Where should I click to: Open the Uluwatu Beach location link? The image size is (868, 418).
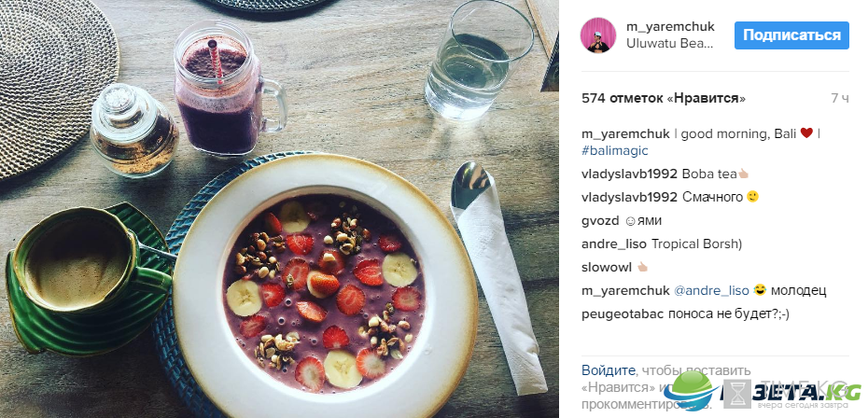670,44
